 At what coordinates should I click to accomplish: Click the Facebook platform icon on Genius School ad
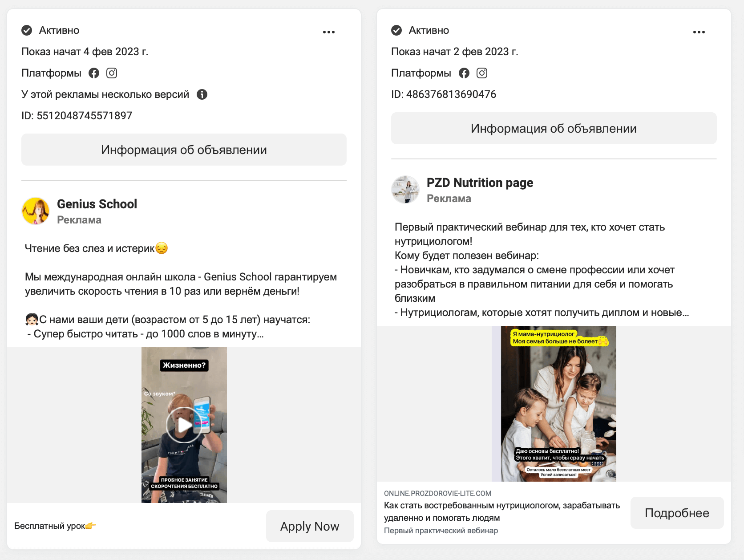pyautogui.click(x=94, y=73)
